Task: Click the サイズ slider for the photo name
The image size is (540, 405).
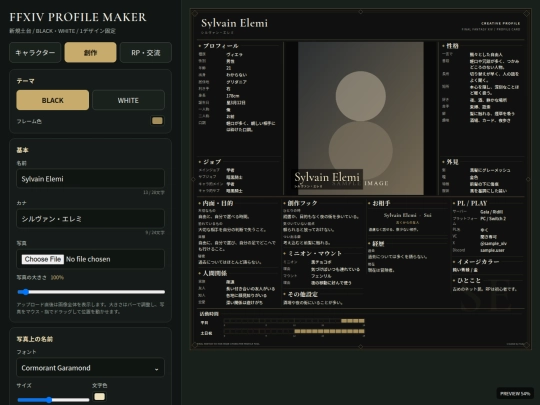Action: tap(53, 399)
